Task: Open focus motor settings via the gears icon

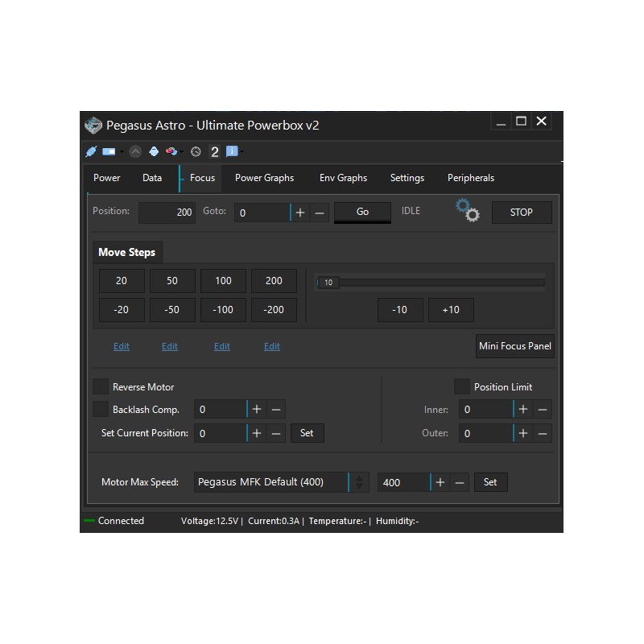Action: tap(468, 210)
